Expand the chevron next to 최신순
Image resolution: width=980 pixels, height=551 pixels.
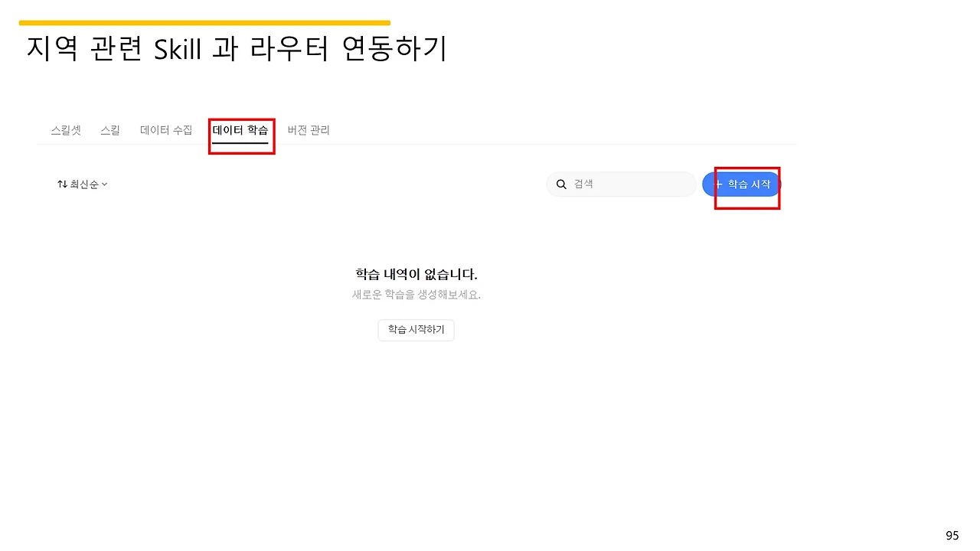(104, 184)
